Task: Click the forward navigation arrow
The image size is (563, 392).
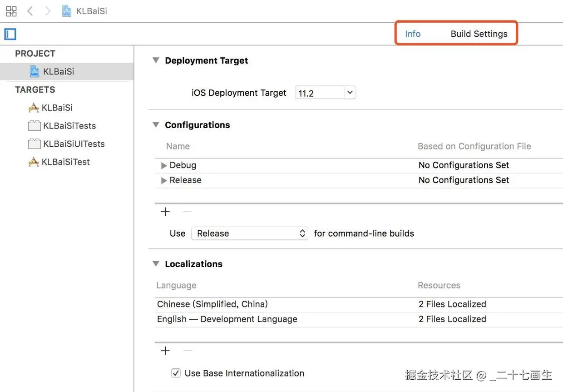Action: [48, 11]
